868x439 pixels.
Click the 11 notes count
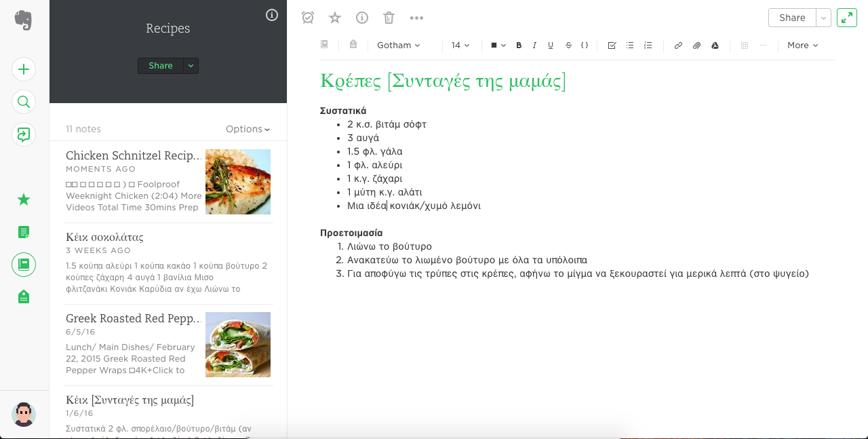83,129
